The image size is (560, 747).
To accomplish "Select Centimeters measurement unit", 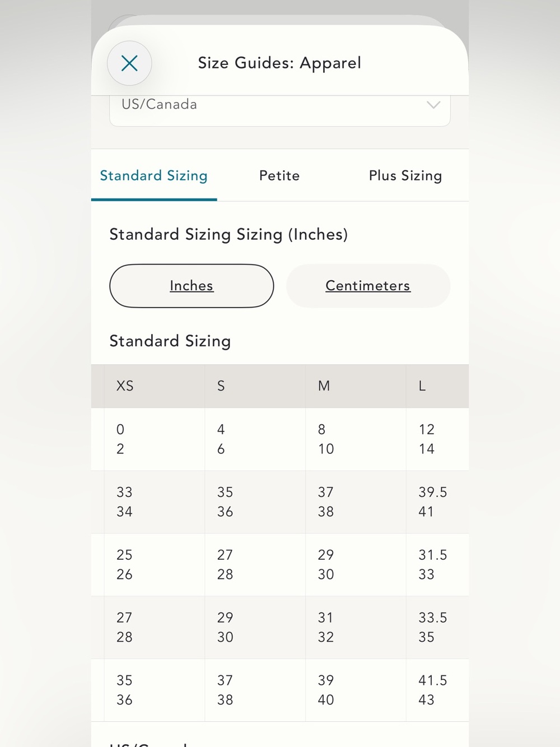I will pyautogui.click(x=368, y=286).
